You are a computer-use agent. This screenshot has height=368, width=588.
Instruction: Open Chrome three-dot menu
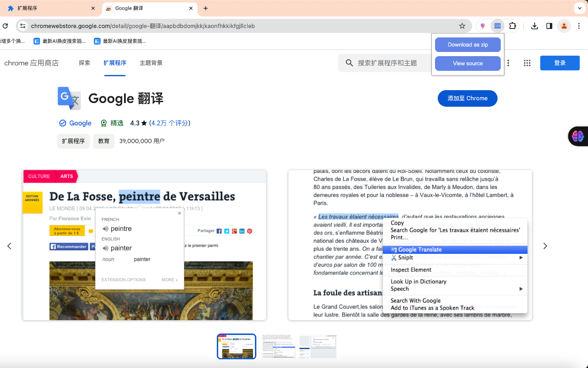[x=579, y=26]
